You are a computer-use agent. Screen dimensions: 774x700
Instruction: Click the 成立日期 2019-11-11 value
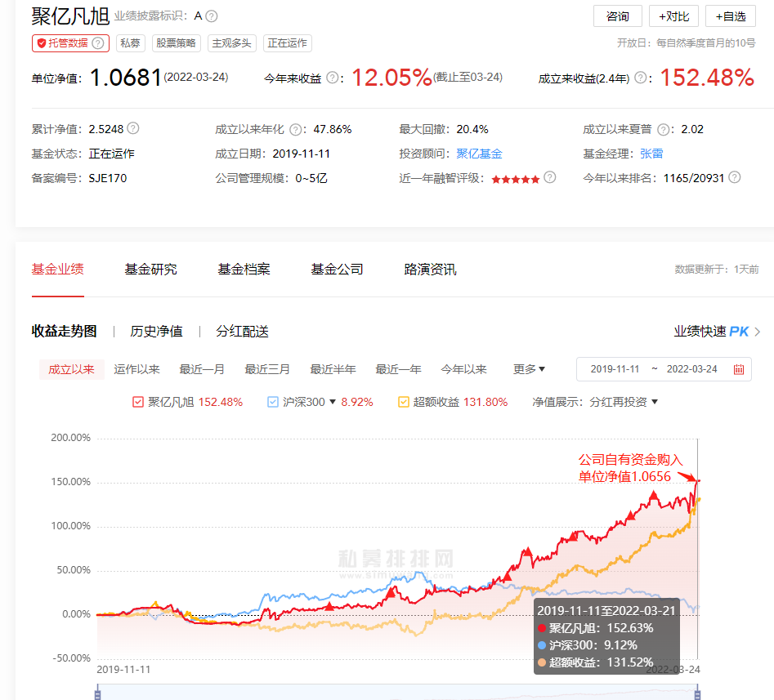[301, 154]
